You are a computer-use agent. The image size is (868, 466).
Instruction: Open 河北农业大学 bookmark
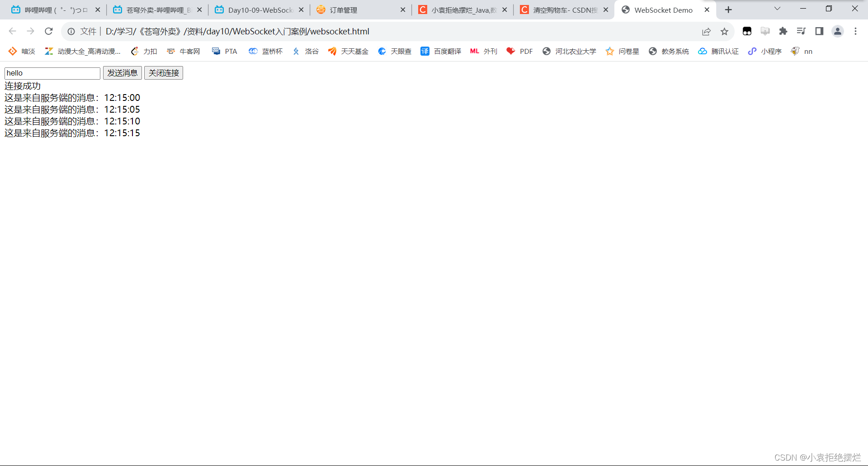click(569, 51)
